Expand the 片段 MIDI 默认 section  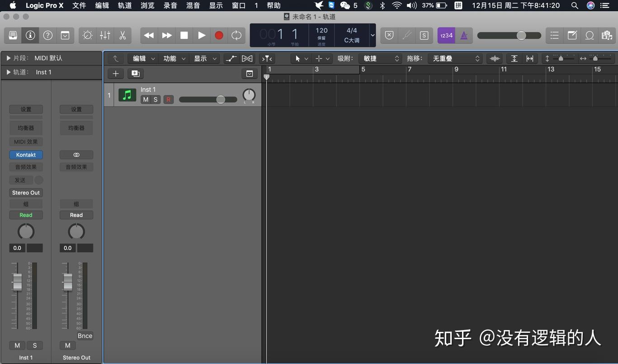[x=9, y=58]
